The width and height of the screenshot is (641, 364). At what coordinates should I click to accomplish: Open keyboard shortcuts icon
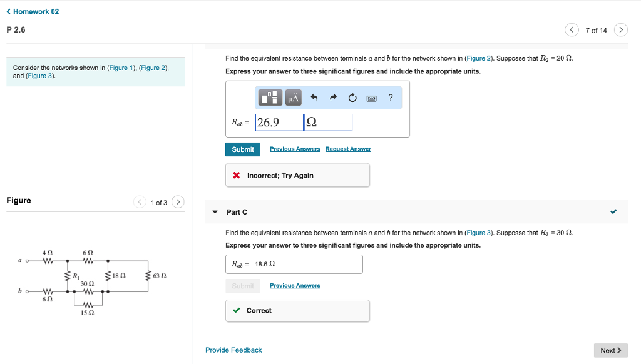click(x=372, y=98)
